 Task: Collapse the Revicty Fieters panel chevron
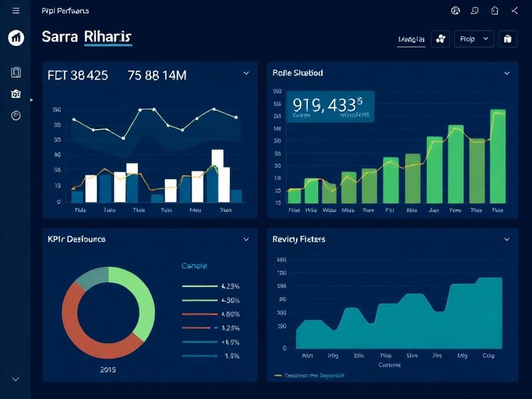pyautogui.click(x=507, y=239)
